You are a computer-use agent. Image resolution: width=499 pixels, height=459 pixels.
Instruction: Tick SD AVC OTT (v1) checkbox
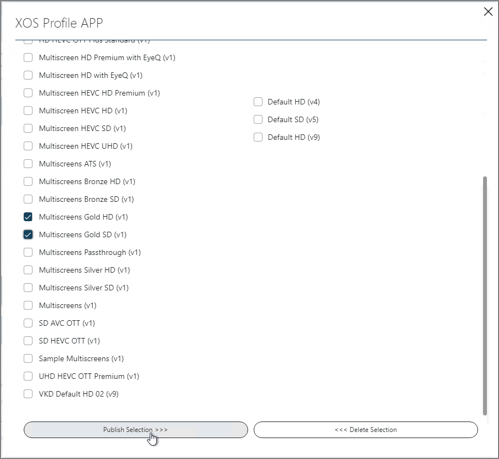28,323
